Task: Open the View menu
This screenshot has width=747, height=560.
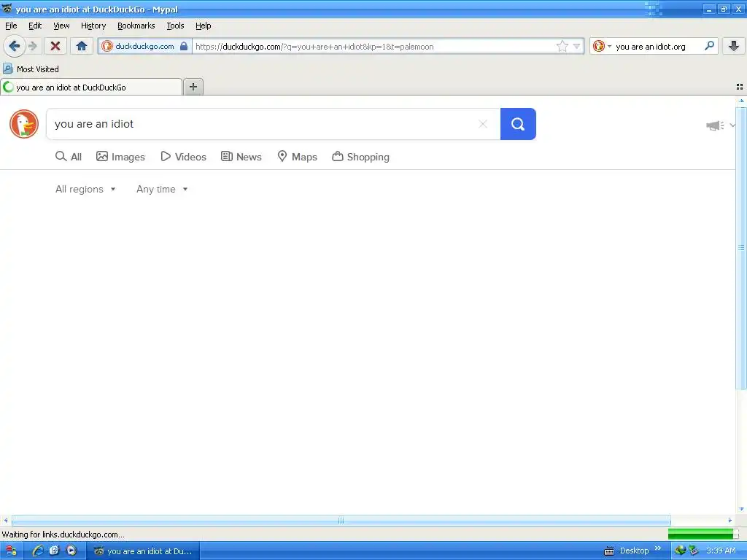Action: 61,26
